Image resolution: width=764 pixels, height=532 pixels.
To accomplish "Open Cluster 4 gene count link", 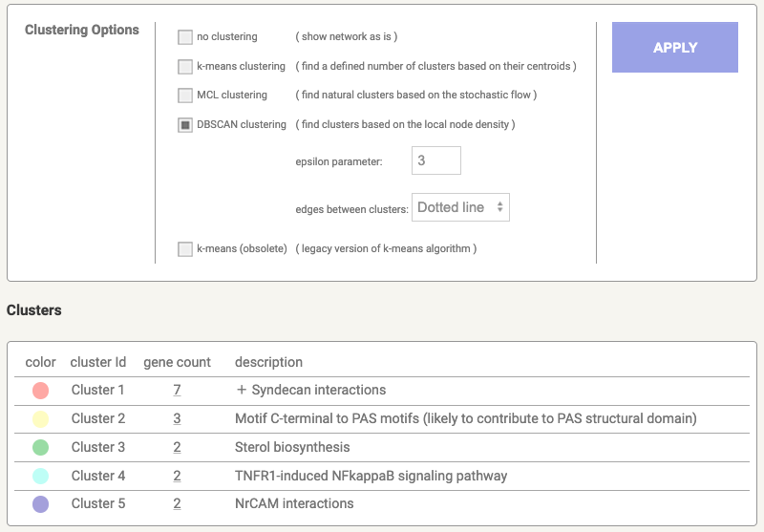I will pyautogui.click(x=177, y=476).
